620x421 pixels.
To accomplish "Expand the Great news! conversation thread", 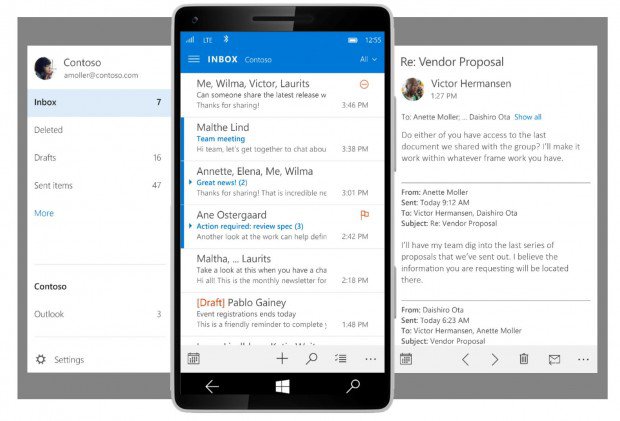I will pyautogui.click(x=190, y=183).
